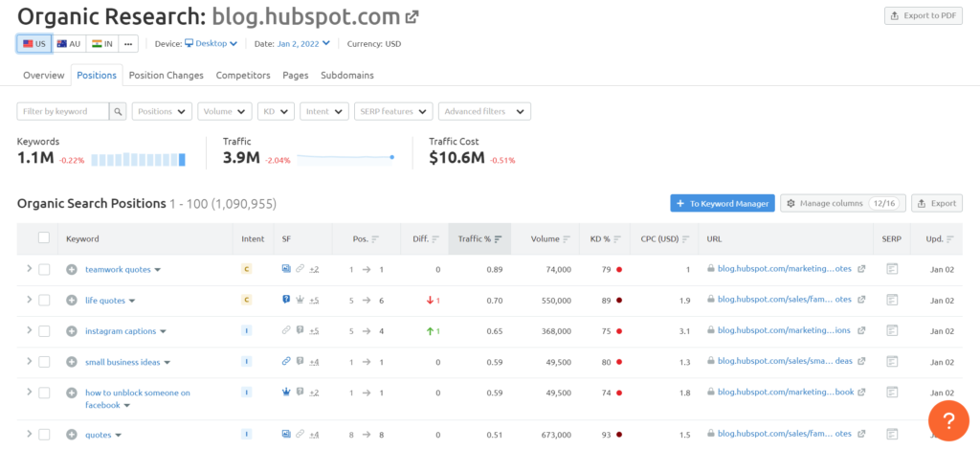The image size is (980, 450).
Task: Add quotes keyword with plus icon
Action: point(72,435)
